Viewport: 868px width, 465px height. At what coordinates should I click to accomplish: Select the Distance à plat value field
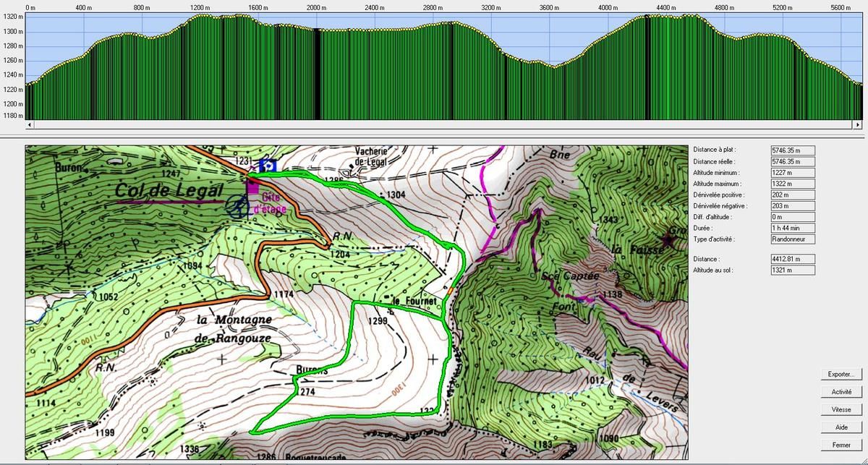point(793,150)
